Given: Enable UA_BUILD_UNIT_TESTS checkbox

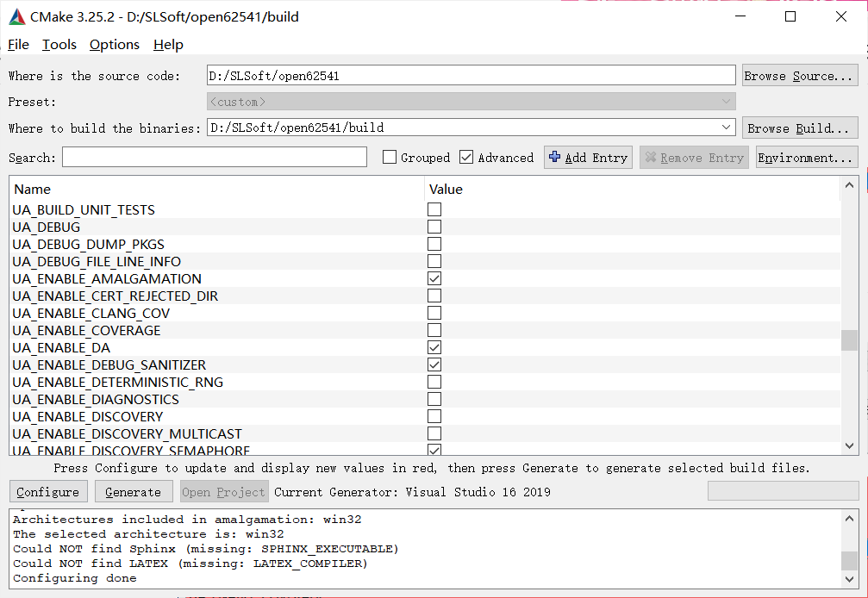Looking at the screenshot, I should tap(434, 209).
